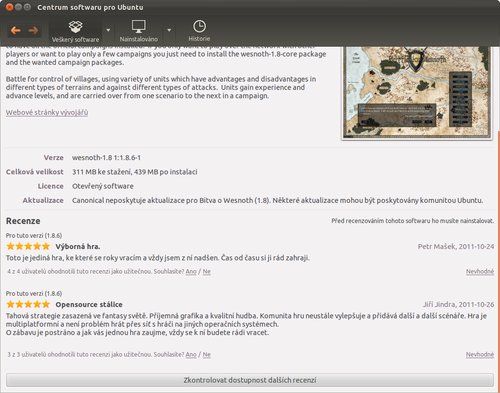
Task: Click the five stars on Výborná hra review
Action: click(28, 246)
